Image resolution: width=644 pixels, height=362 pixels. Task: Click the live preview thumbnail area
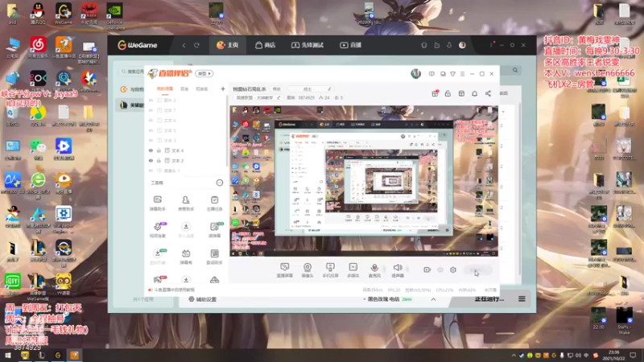click(x=364, y=182)
